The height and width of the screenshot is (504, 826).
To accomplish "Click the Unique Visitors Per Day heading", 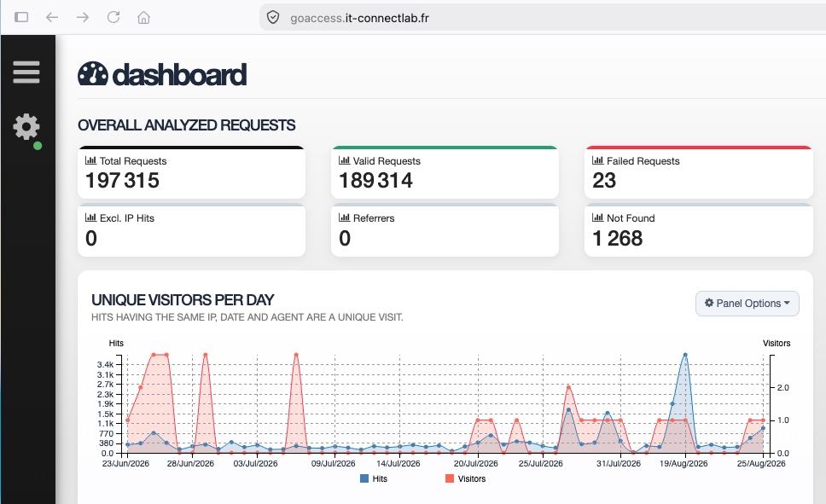I will pyautogui.click(x=183, y=299).
